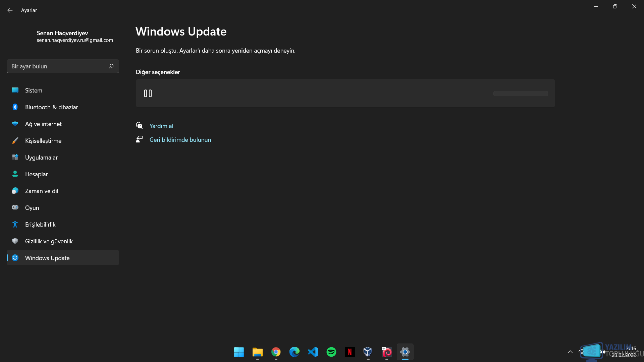Open Kişiselleştirme category

[x=63, y=140]
